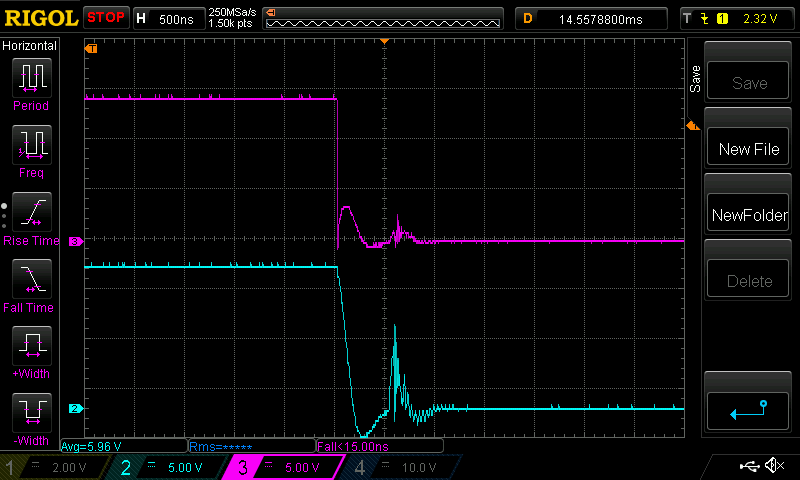Choose the Rise Time measurement
This screenshot has width=800, height=480.
point(31,213)
